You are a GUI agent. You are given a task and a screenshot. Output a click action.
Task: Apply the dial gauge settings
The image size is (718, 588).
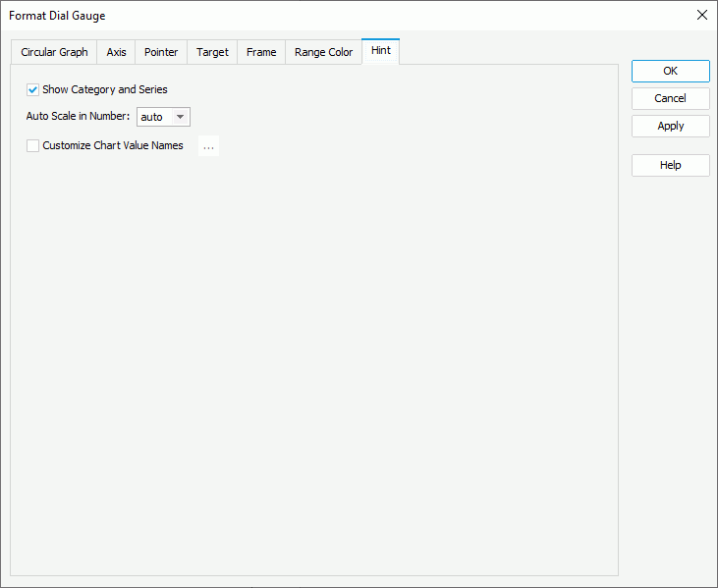671,126
